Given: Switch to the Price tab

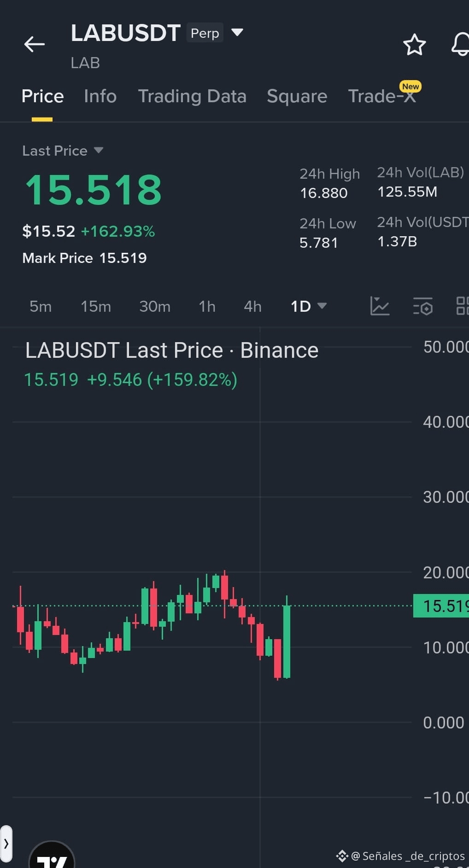Looking at the screenshot, I should [42, 96].
